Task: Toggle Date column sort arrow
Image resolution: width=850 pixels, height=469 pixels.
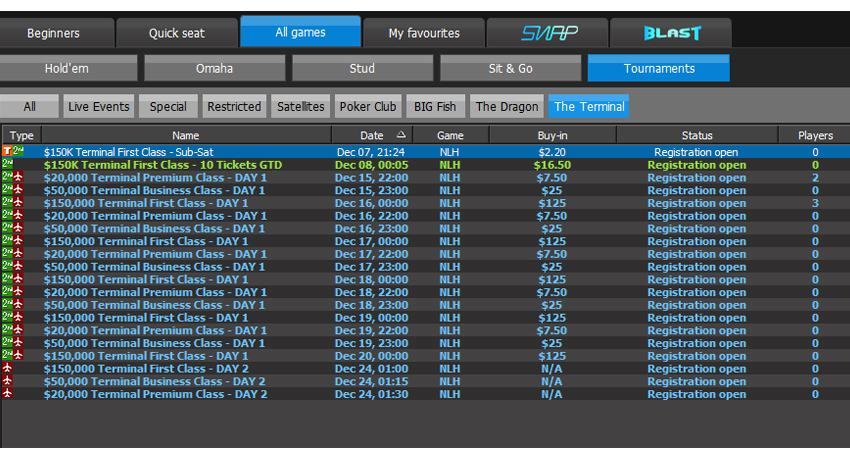Action: (401, 135)
